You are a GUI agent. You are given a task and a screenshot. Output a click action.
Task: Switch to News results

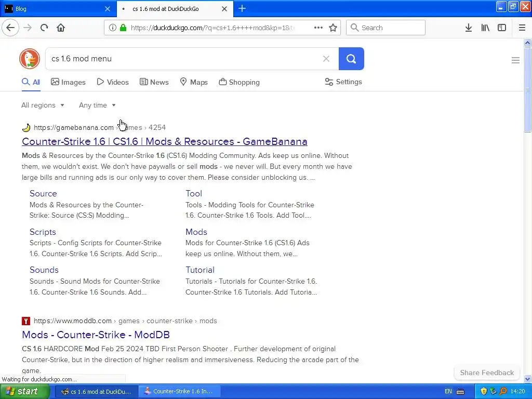pyautogui.click(x=154, y=82)
